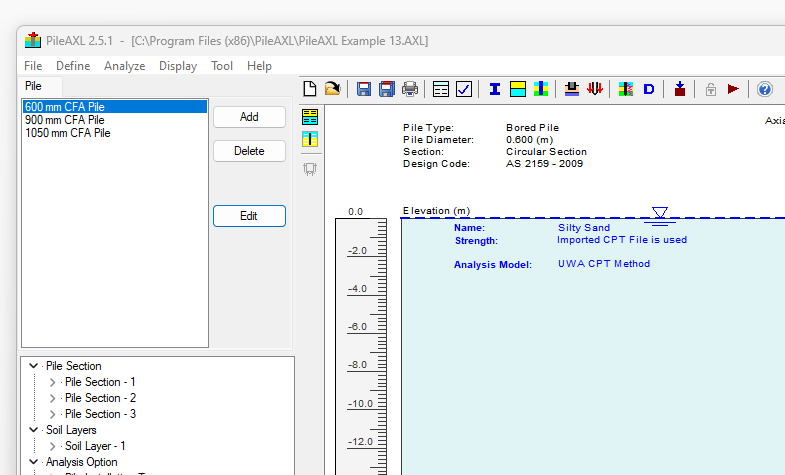The width and height of the screenshot is (785, 475).
Task: Open the Define menu
Action: 73,66
